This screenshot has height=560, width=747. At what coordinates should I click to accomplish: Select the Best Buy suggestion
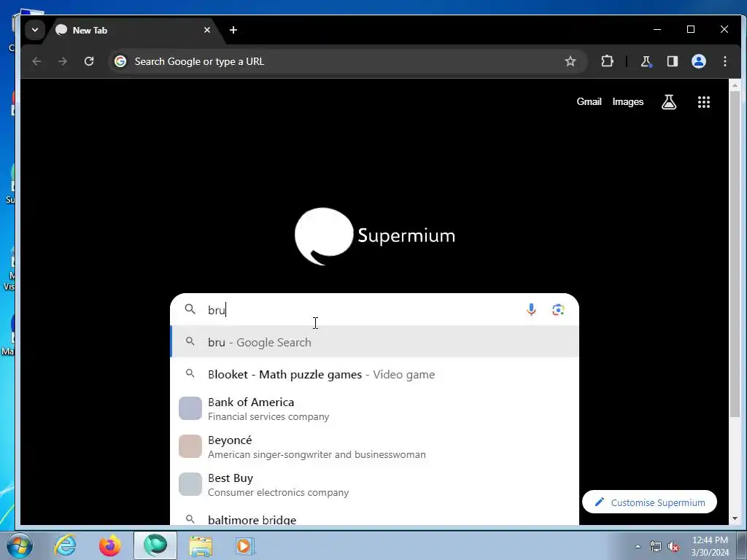(x=374, y=484)
